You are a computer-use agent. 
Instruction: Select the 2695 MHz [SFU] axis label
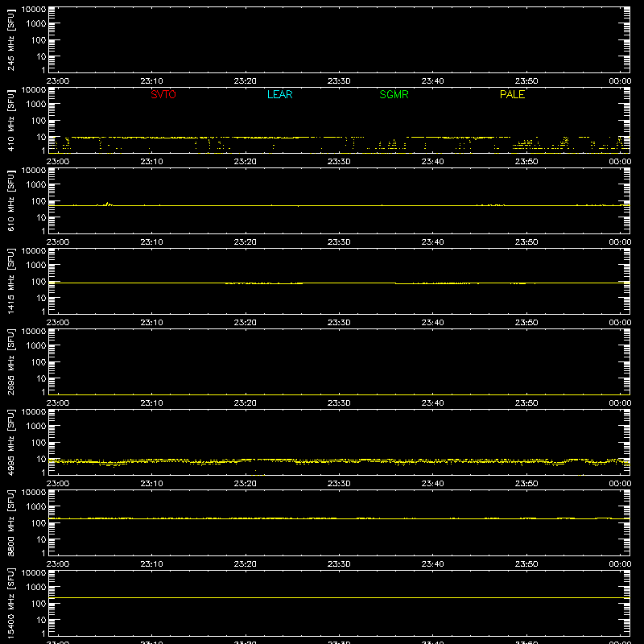[11, 361]
